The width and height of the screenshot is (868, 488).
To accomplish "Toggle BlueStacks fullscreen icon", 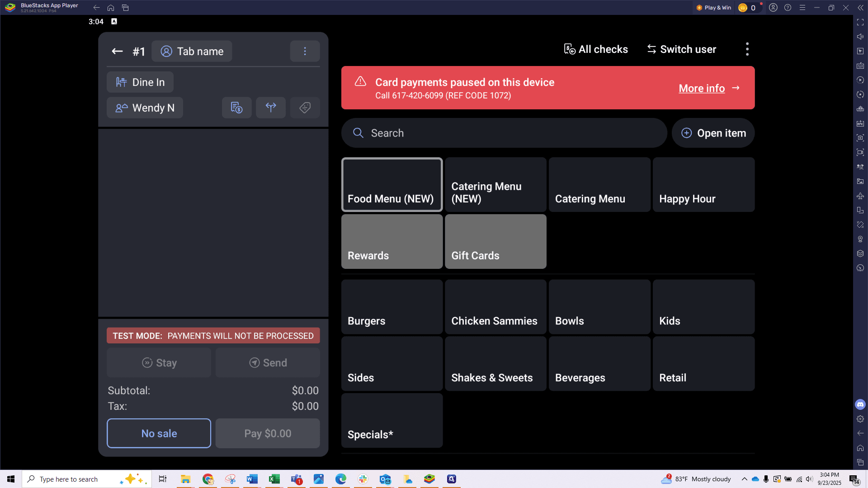I will 860,22.
